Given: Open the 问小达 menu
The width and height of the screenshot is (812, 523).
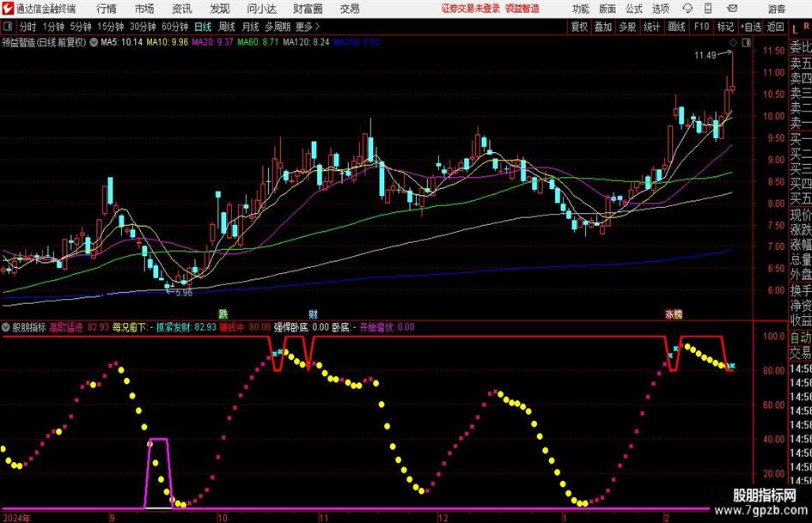Looking at the screenshot, I should click(261, 9).
